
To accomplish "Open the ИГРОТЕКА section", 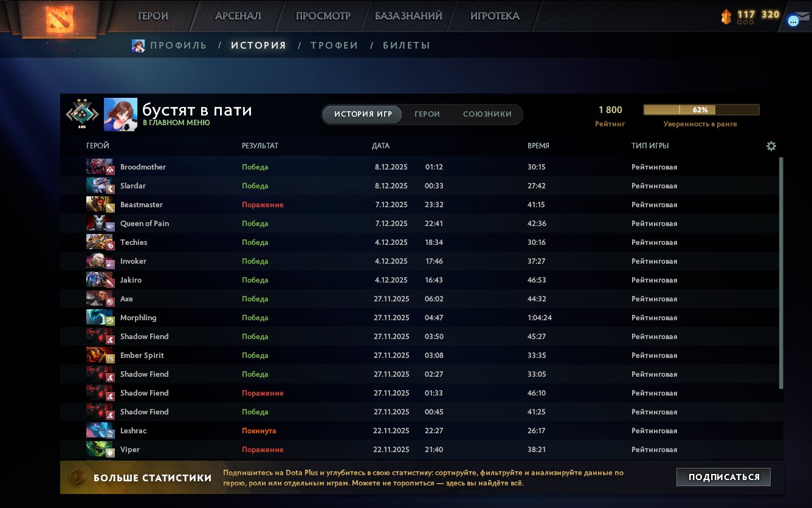I will (x=495, y=16).
